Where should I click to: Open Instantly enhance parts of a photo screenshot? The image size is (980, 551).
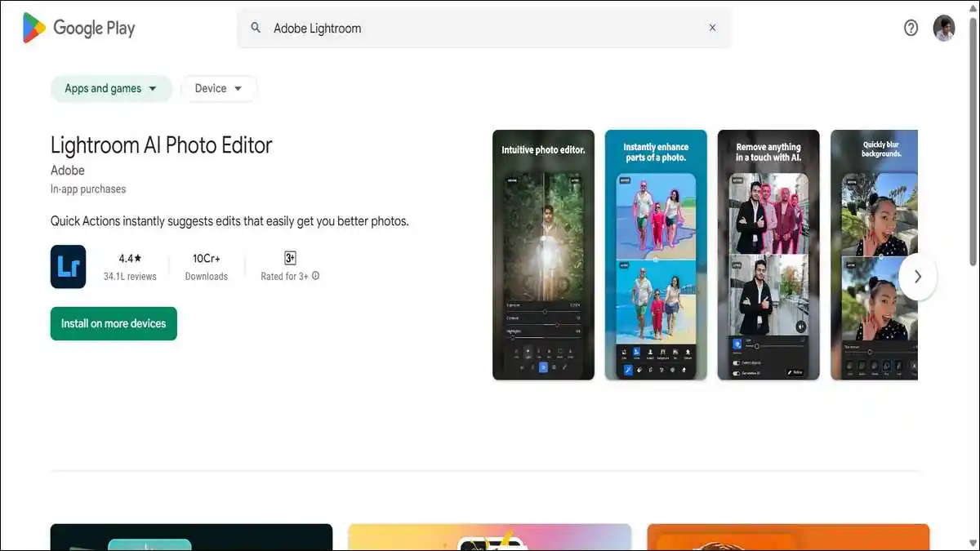[656, 255]
